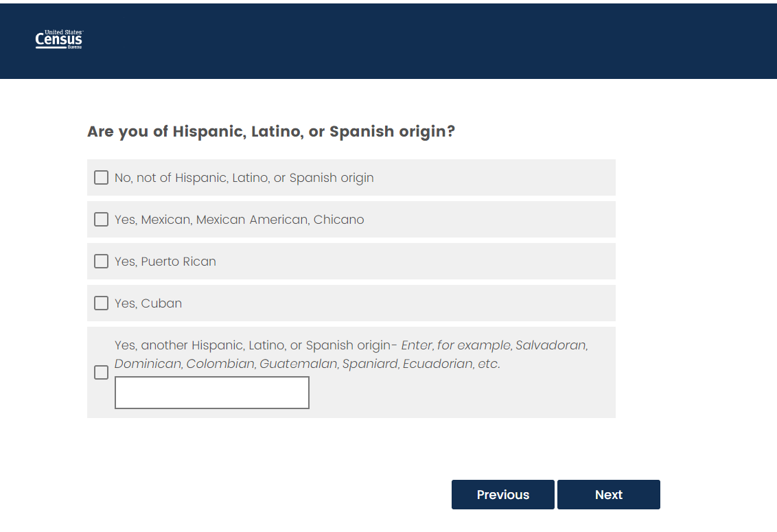The height and width of the screenshot is (532, 777).
Task: Click the italic word 'Guatemalan' in the examples
Action: click(x=293, y=364)
